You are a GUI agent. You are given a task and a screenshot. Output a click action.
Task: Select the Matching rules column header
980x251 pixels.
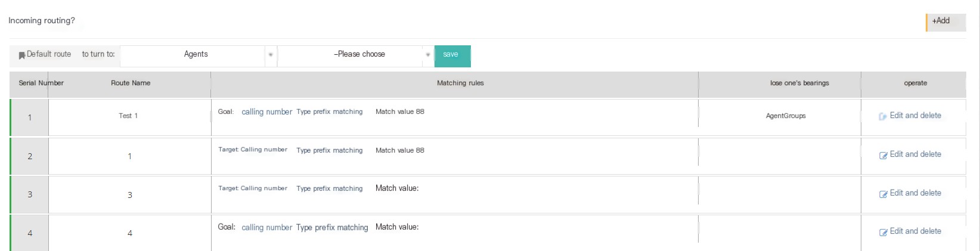(460, 83)
